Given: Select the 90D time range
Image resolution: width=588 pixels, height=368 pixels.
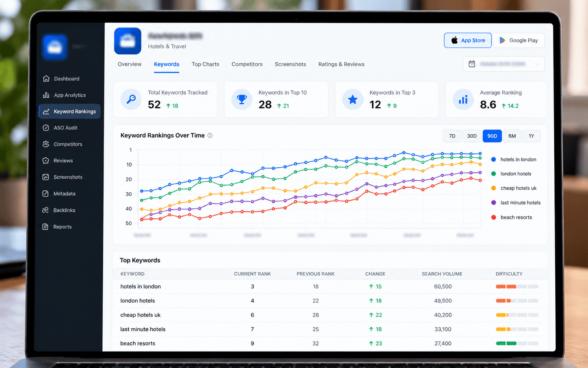Looking at the screenshot, I should coord(492,136).
